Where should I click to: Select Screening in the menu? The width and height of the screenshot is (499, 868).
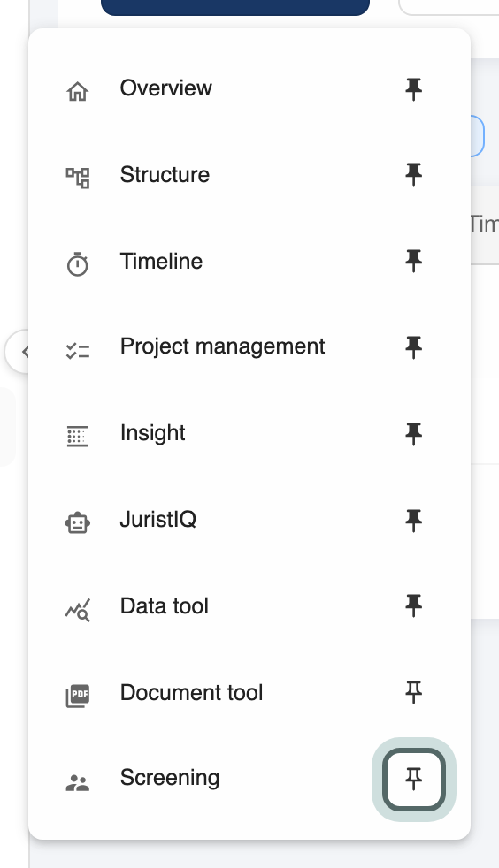click(x=170, y=778)
